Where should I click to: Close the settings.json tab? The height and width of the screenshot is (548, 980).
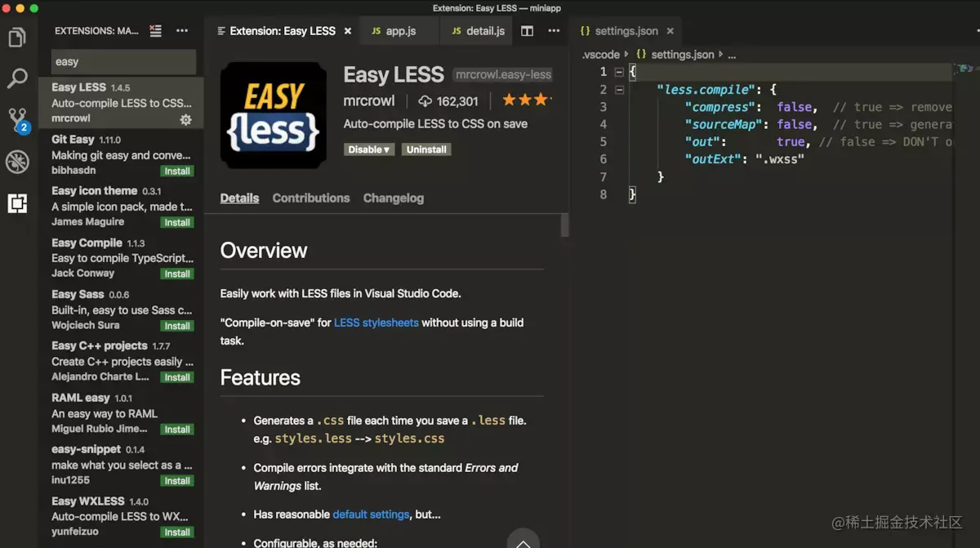(670, 31)
